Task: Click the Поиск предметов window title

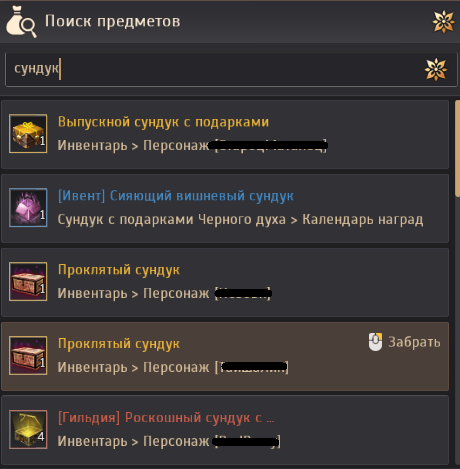Action: [113, 21]
